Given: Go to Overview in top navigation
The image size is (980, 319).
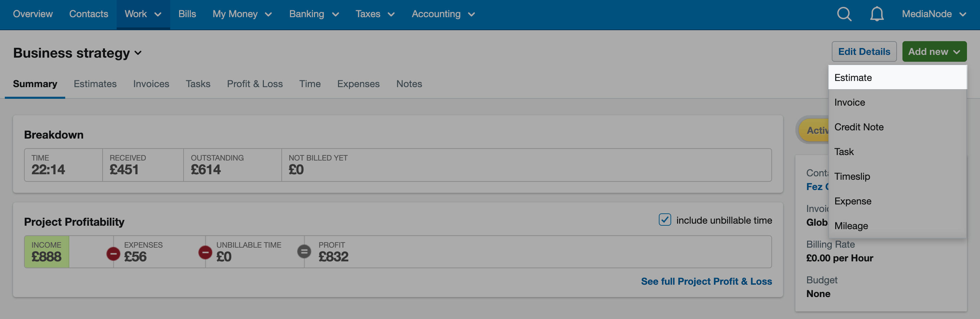Looking at the screenshot, I should (x=33, y=14).
